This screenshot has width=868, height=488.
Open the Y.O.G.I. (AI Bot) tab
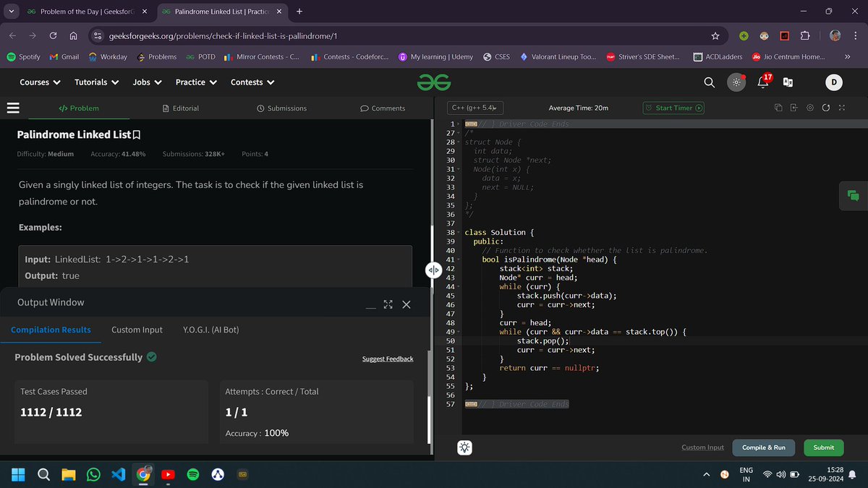(x=210, y=330)
